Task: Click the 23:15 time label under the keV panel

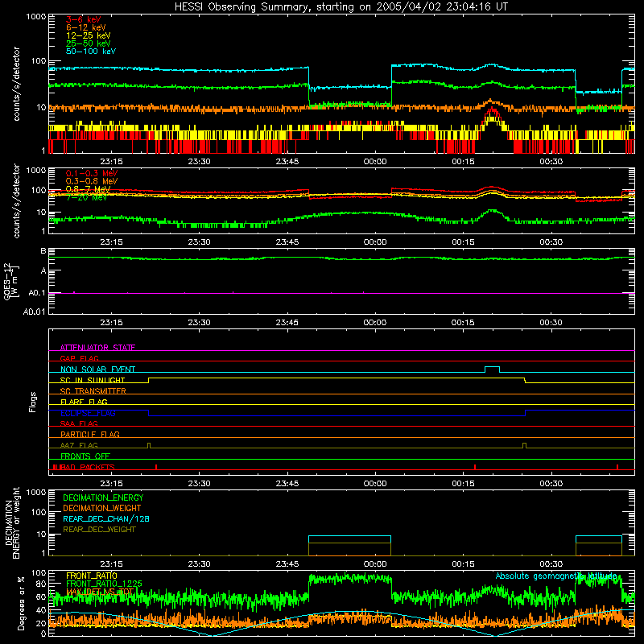Action: [x=111, y=162]
